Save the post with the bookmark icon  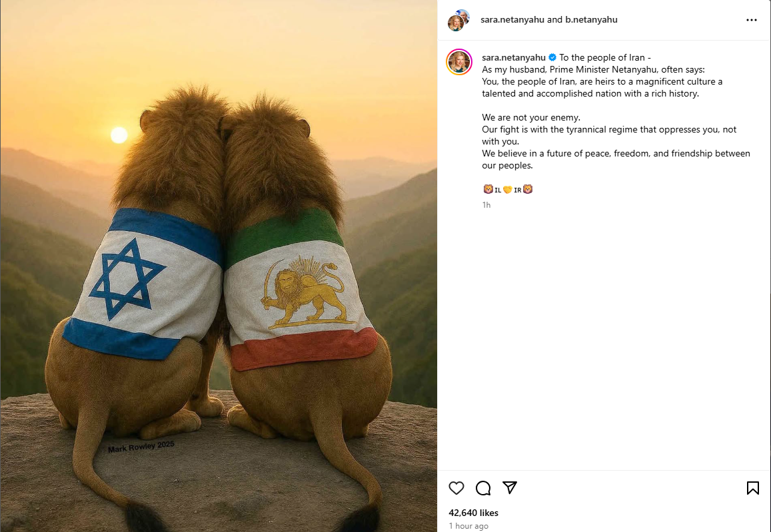[752, 488]
